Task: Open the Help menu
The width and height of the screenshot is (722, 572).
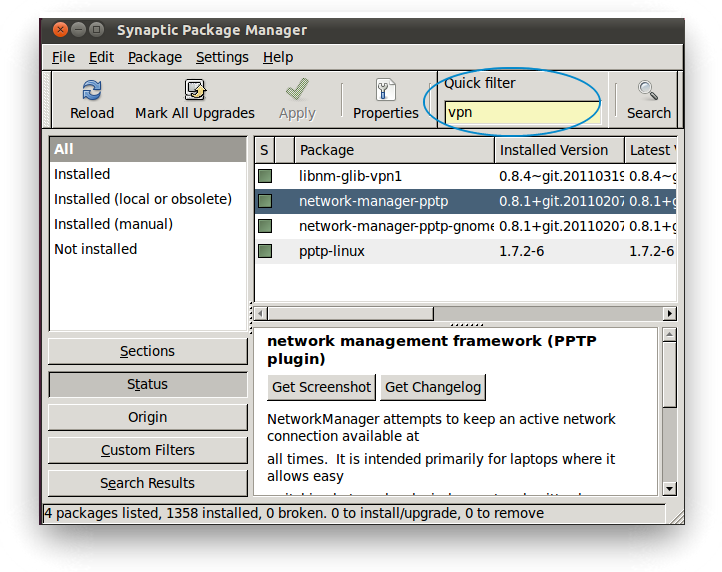Action: tap(278, 57)
